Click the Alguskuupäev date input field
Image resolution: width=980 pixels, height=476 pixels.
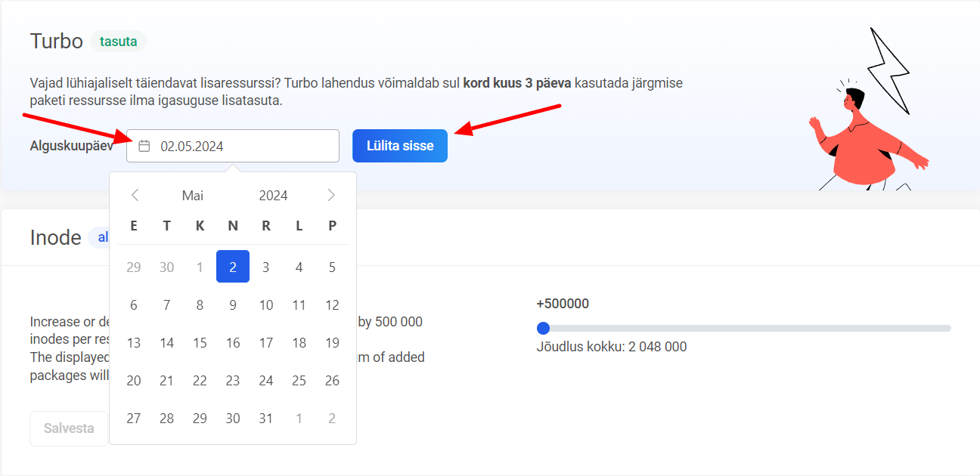click(242, 146)
